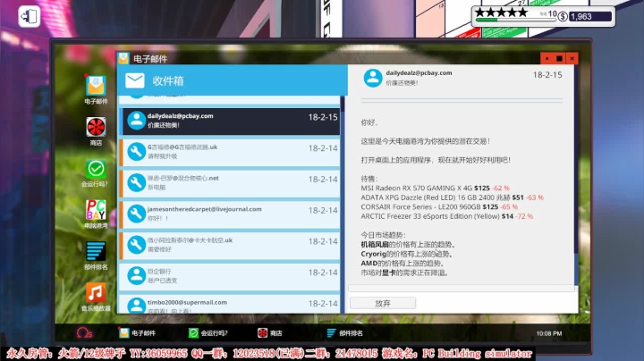Select 会运行吗? in the taskbar
Screen dimensions: 644x361
click(x=208, y=333)
